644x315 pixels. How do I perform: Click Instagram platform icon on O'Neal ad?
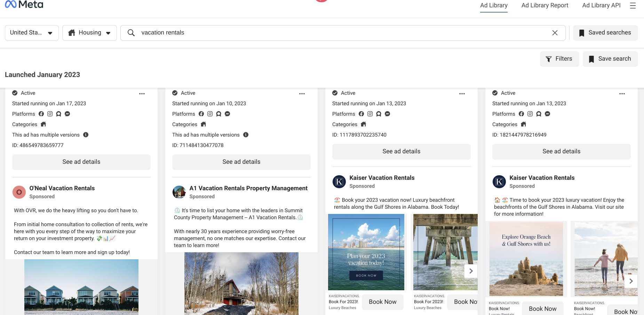tap(50, 114)
